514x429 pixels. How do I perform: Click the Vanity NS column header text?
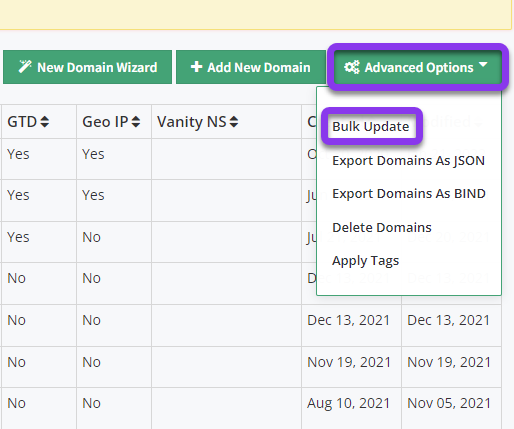[x=192, y=122]
